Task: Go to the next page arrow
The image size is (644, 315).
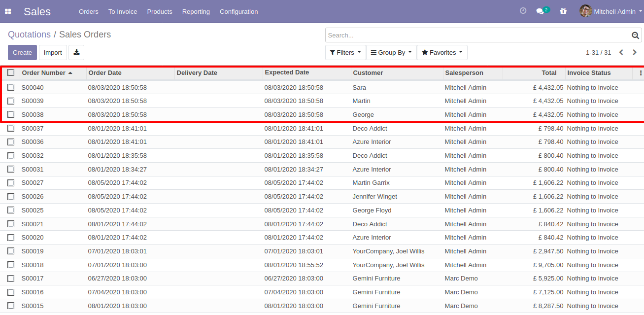Action: [x=635, y=52]
